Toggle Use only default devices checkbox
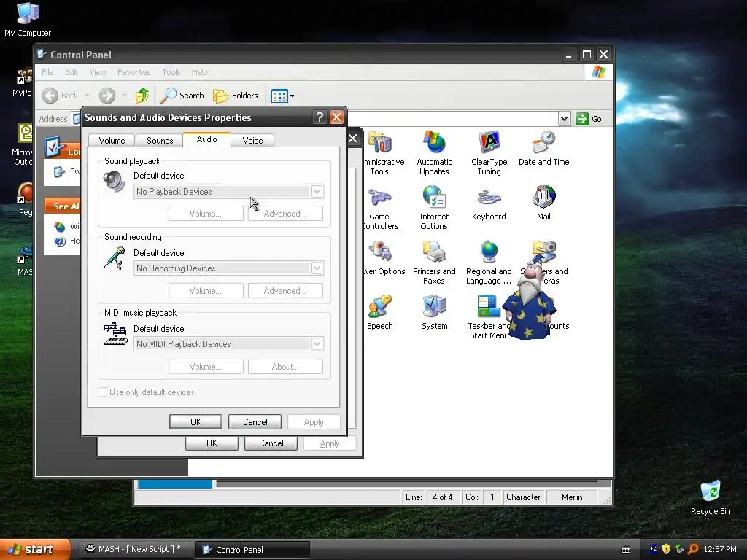This screenshot has width=747, height=560. 102,392
